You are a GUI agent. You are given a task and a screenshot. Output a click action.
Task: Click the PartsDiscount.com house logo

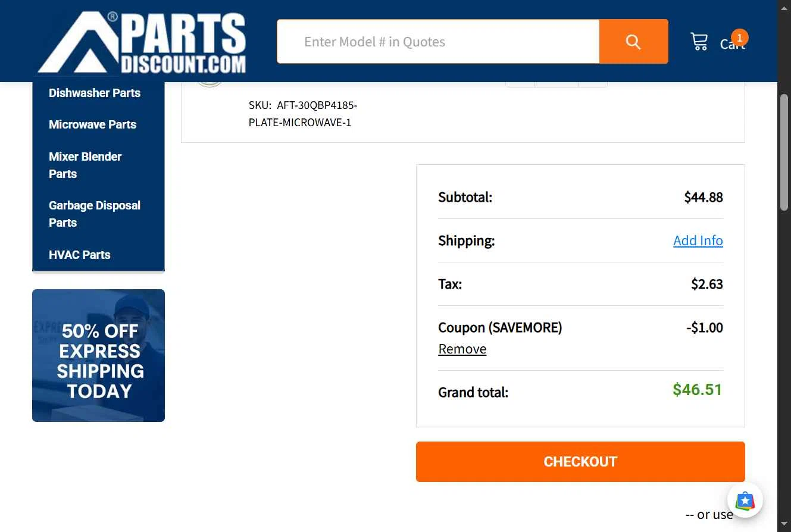(142, 42)
